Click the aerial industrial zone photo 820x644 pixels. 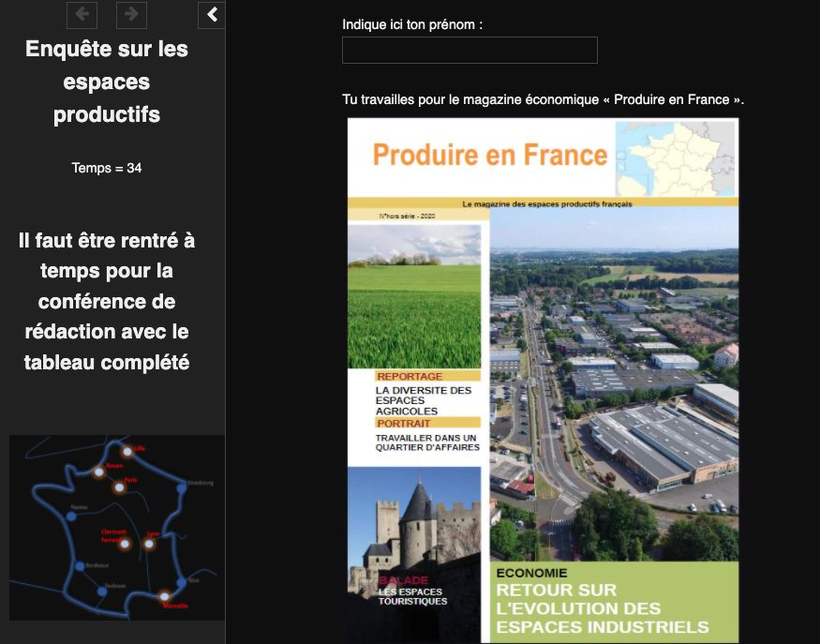pyautogui.click(x=614, y=384)
